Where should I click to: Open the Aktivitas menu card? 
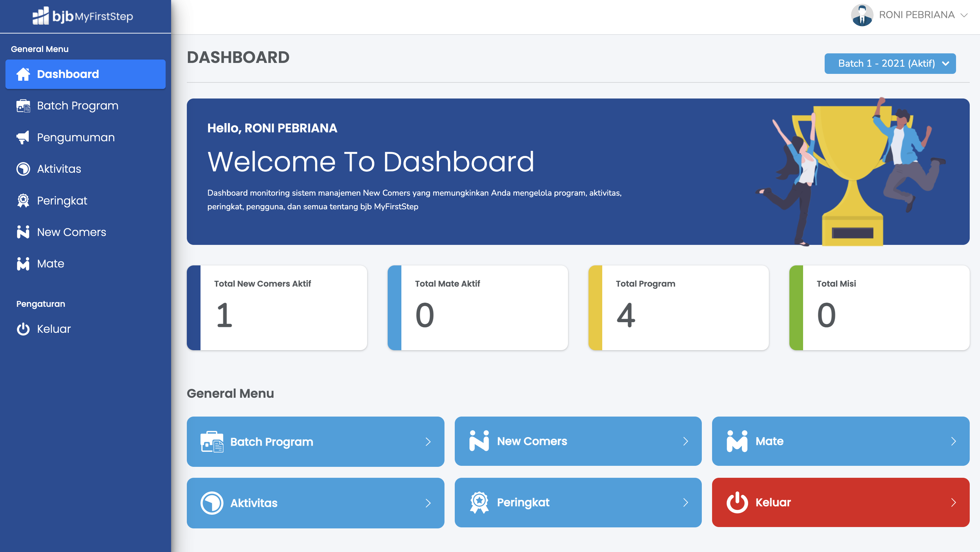click(x=315, y=503)
